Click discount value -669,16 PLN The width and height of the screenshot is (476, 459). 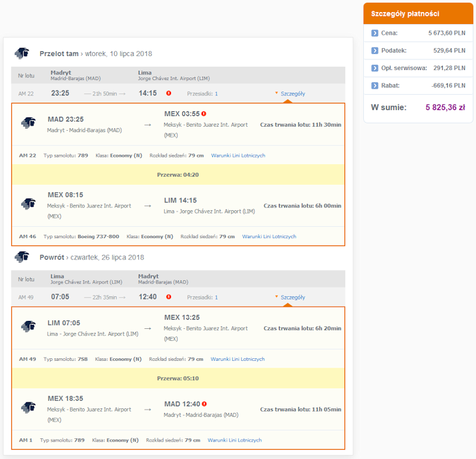pos(449,85)
